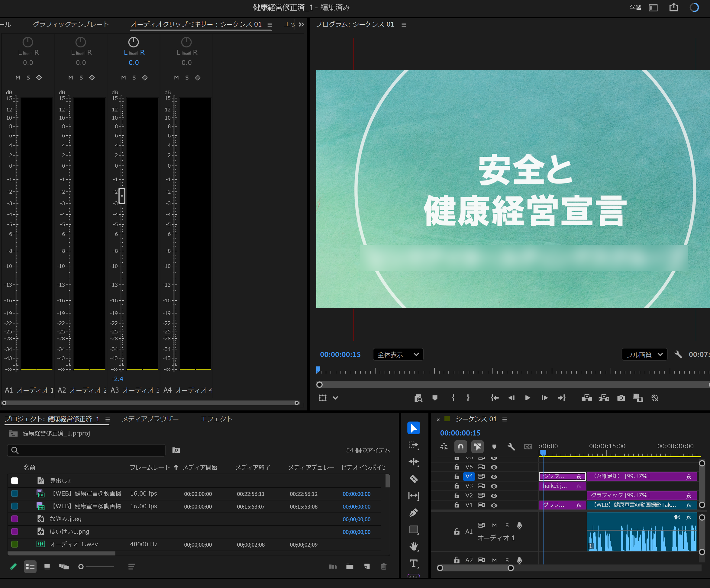Screen dimensions: 710x588
Task: Toggle V4 track output eye
Action: (x=494, y=477)
